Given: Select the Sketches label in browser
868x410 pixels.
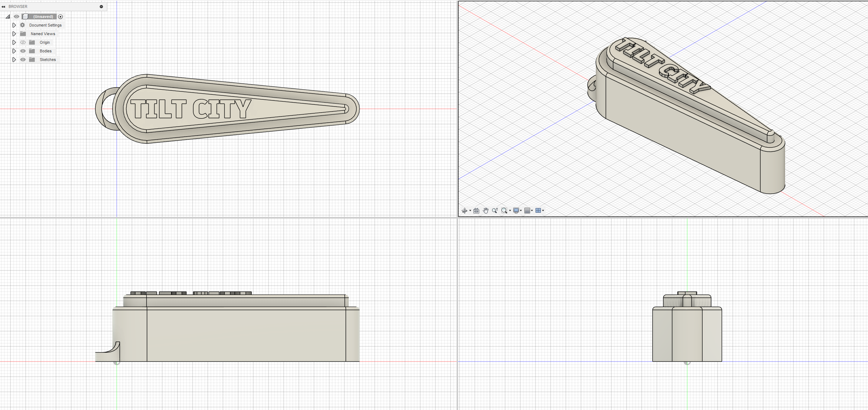Looking at the screenshot, I should pyautogui.click(x=48, y=60).
